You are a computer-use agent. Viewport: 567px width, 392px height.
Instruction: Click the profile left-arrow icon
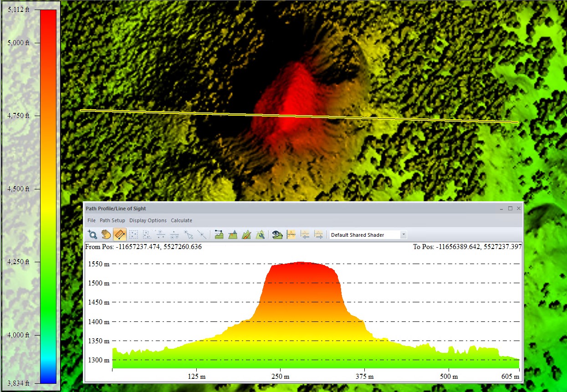[305, 235]
